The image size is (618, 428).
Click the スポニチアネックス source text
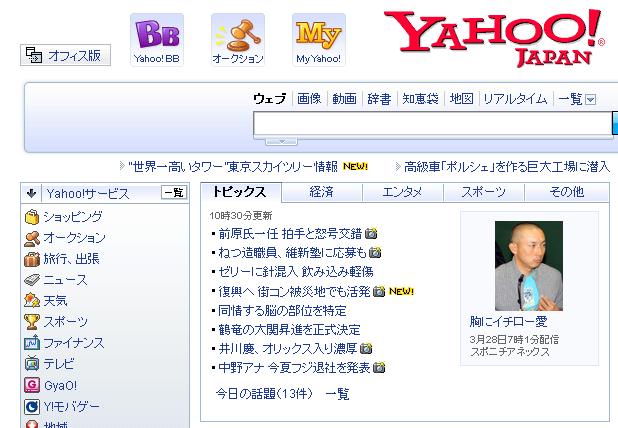point(510,352)
